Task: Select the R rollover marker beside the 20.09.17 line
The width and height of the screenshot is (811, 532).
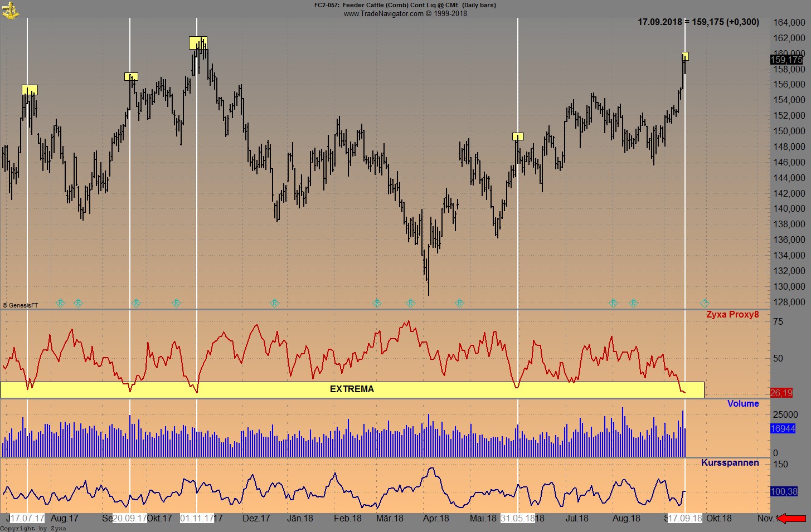Action: (136, 303)
